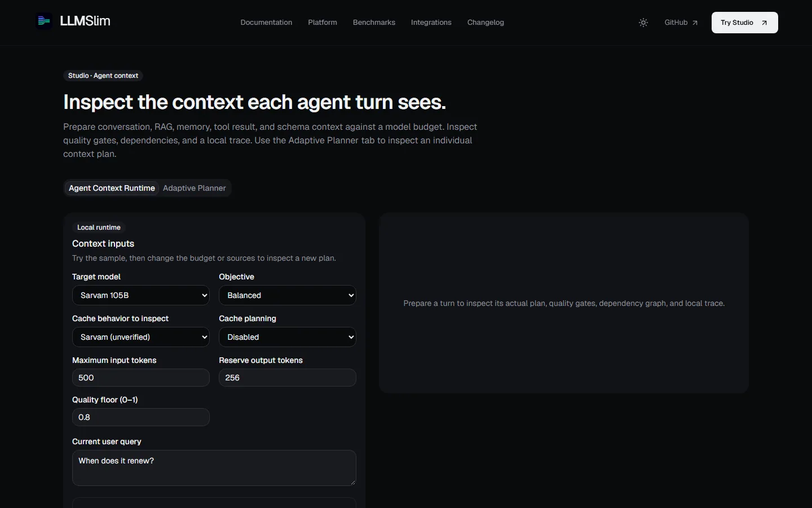Select the Agent Context Runtime tab
The image size is (812, 508).
point(112,188)
